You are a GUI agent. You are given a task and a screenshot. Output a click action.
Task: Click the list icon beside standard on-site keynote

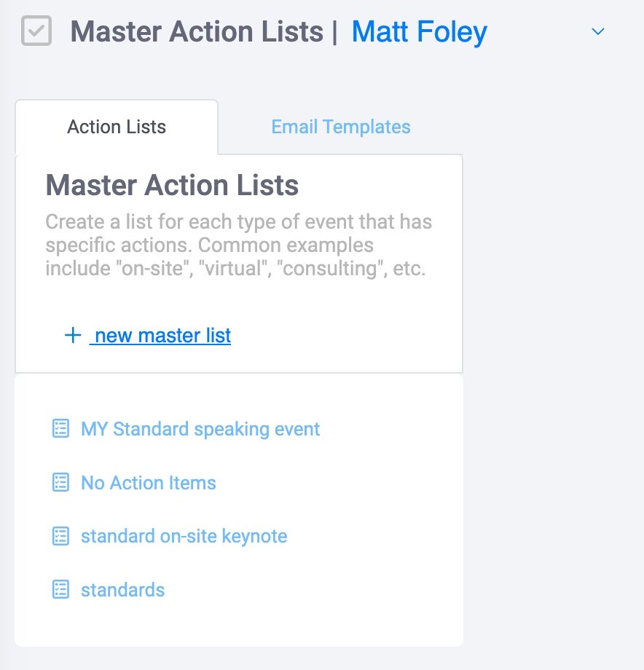[x=60, y=536]
